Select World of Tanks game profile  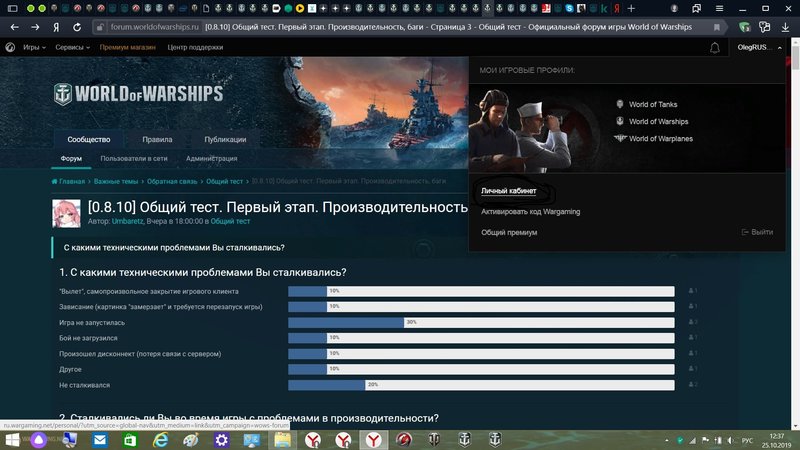(653, 104)
